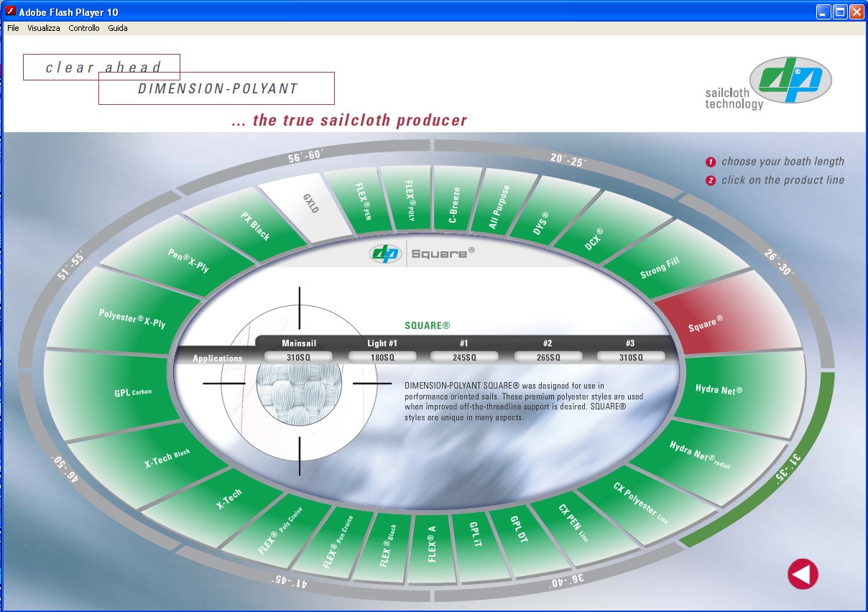Click the 'clear ahead' slogan box
868x612 pixels.
tap(101, 68)
